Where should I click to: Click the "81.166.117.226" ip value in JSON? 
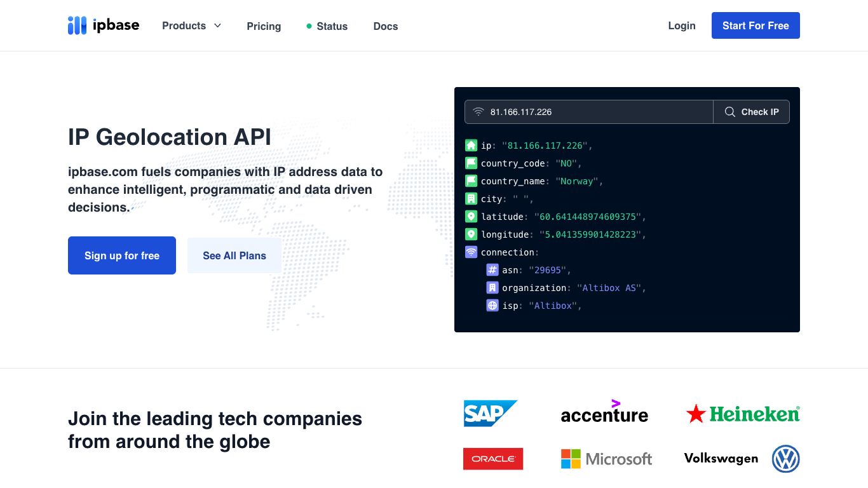pos(545,146)
